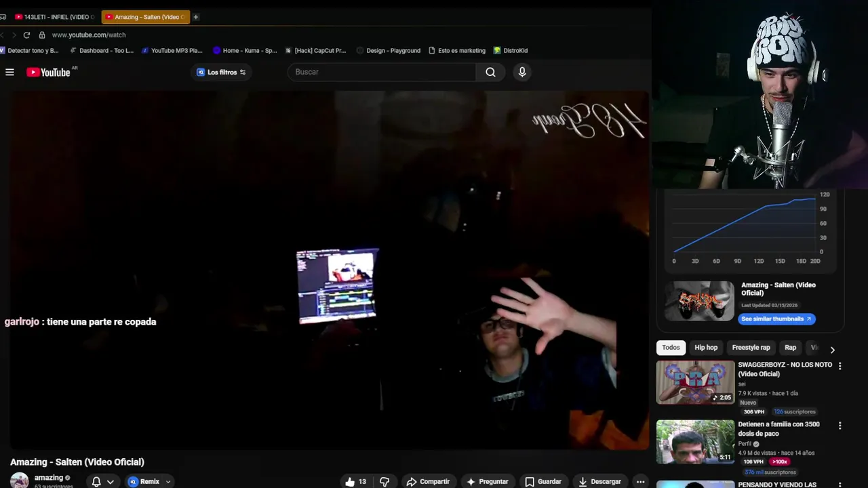
Task: Open Dashboard - Too L... bookmark
Action: tap(102, 50)
